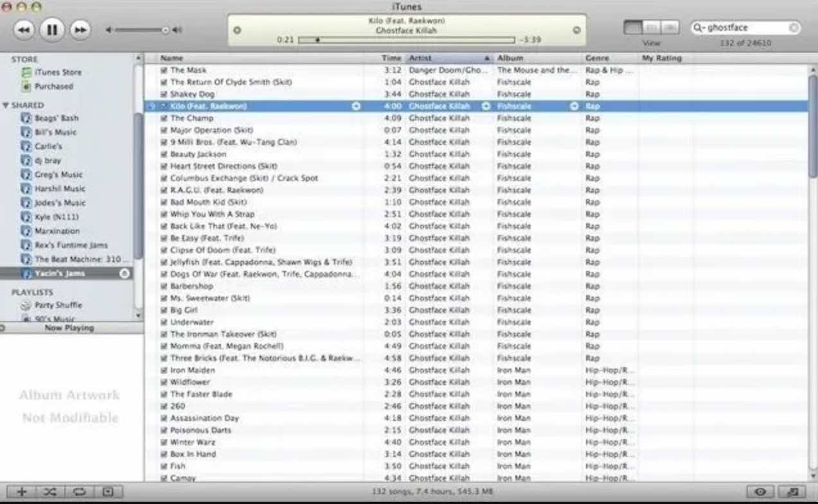Uncheck the Big Girl checkbox
Viewport: 818px width, 504px height.
point(164,311)
